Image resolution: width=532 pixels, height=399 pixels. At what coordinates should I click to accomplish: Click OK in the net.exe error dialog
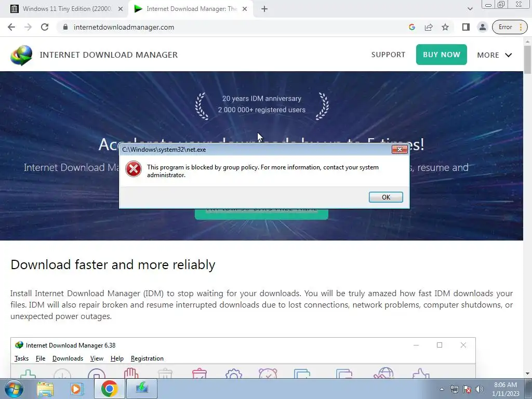[386, 197]
